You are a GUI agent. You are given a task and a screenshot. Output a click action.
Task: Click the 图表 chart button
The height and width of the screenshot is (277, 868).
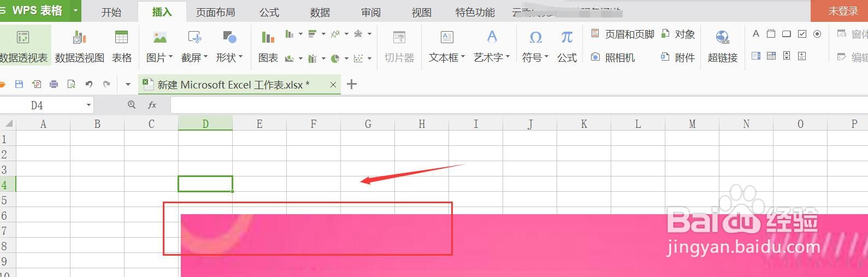(x=268, y=46)
